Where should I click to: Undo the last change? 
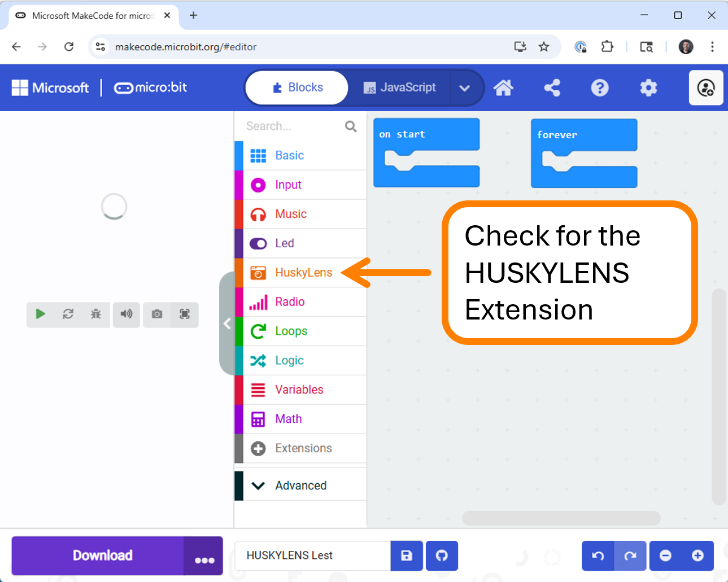pyautogui.click(x=598, y=556)
